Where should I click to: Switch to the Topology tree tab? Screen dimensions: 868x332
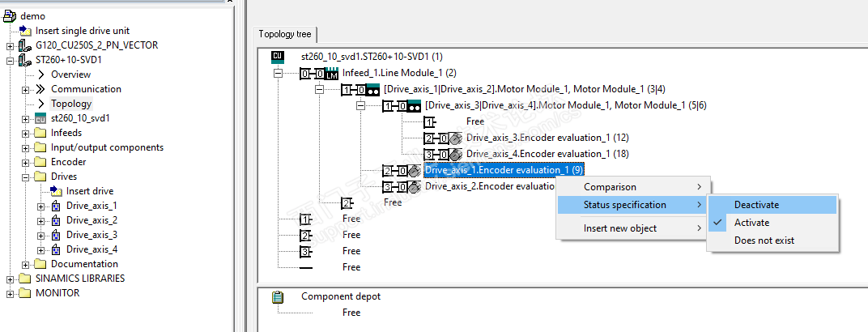[284, 34]
